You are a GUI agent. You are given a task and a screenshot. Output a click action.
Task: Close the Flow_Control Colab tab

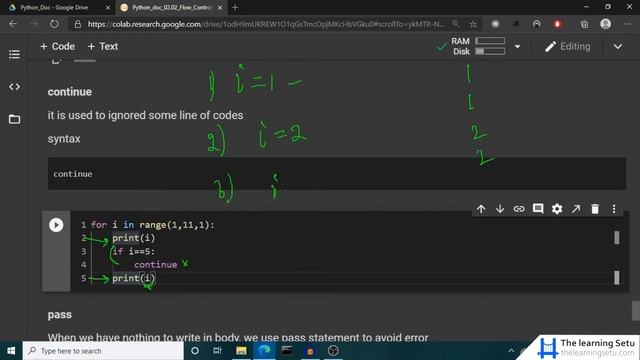click(x=220, y=8)
